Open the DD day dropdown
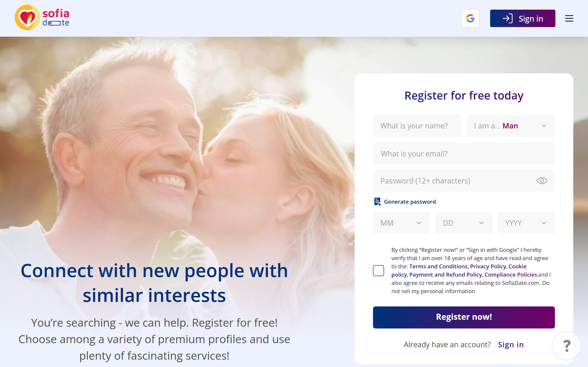The height and width of the screenshot is (367, 588). [464, 223]
